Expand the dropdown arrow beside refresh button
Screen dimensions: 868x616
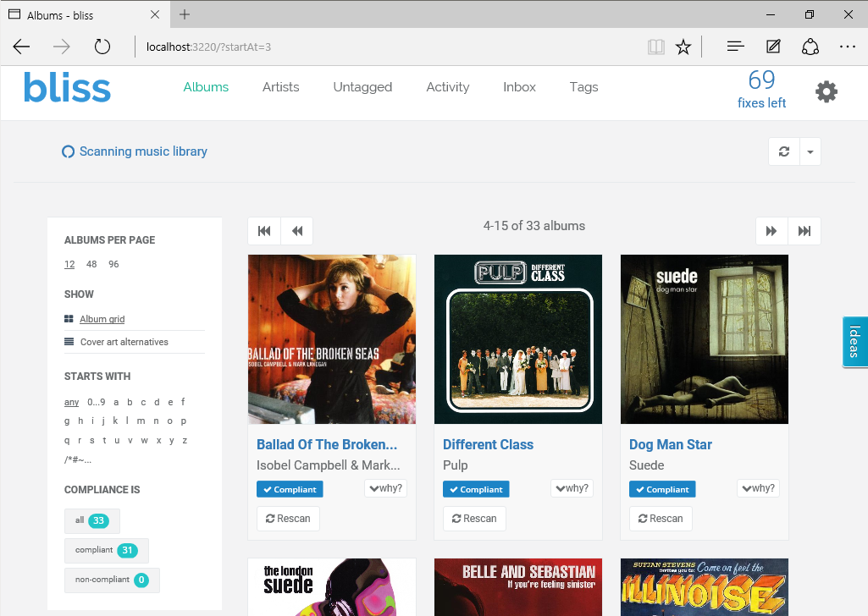tap(810, 151)
